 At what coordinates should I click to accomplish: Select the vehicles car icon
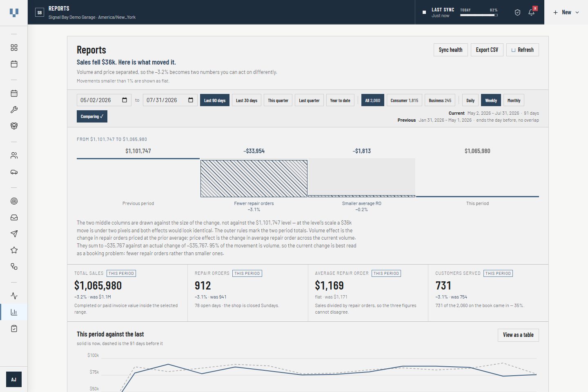pyautogui.click(x=14, y=172)
